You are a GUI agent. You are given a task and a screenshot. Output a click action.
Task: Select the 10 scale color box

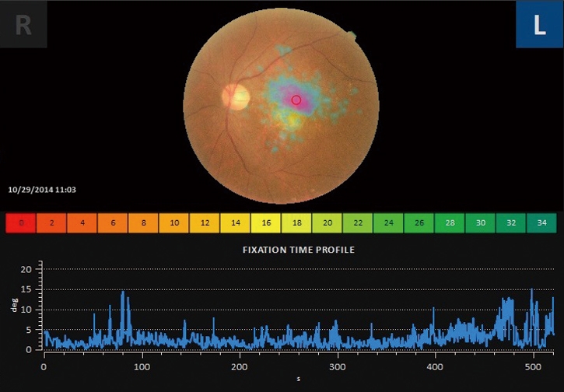pos(174,223)
